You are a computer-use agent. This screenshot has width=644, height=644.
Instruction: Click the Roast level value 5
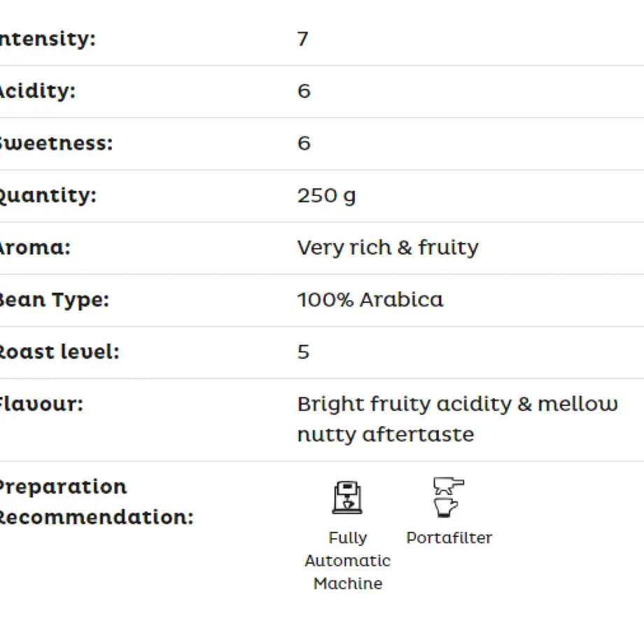tap(303, 352)
